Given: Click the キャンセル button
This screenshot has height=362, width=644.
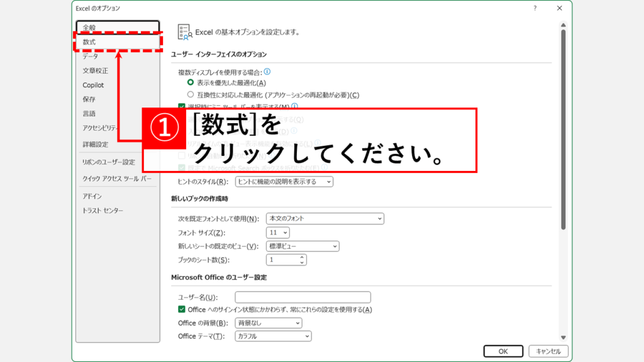Looking at the screenshot, I should (548, 351).
